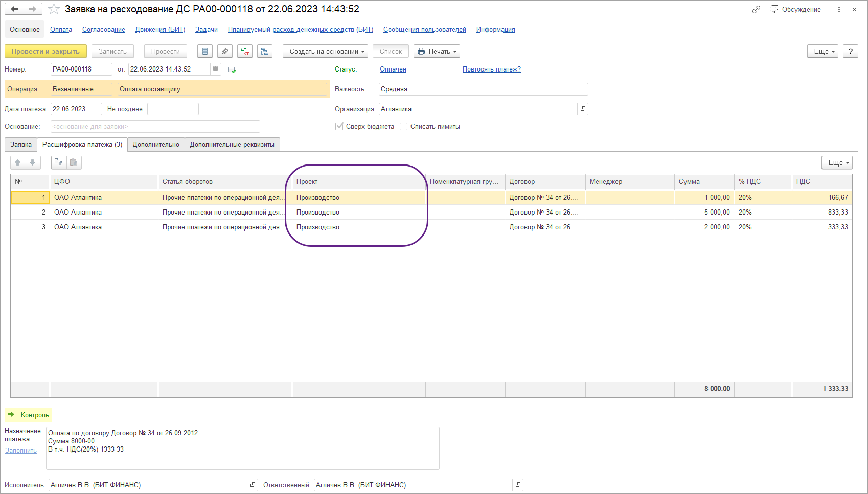The width and height of the screenshot is (868, 494).
Task: Expand Печать dropdown menu
Action: pyautogui.click(x=437, y=51)
